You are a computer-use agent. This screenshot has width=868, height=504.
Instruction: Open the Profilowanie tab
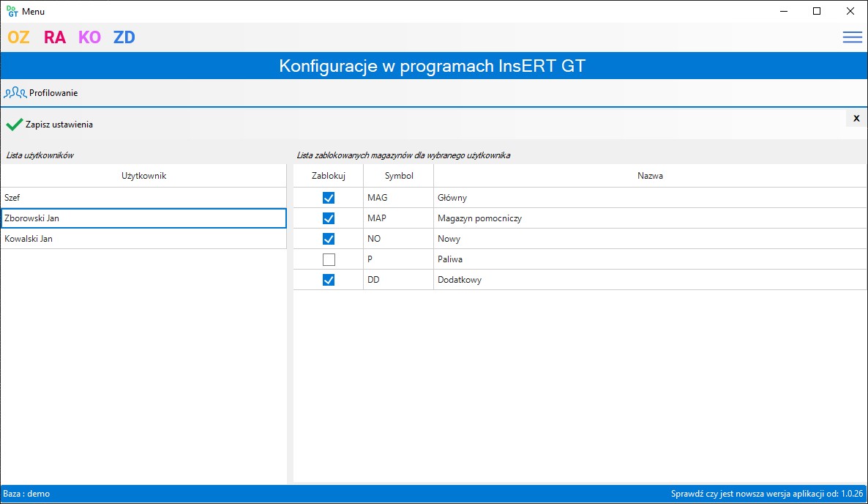41,92
